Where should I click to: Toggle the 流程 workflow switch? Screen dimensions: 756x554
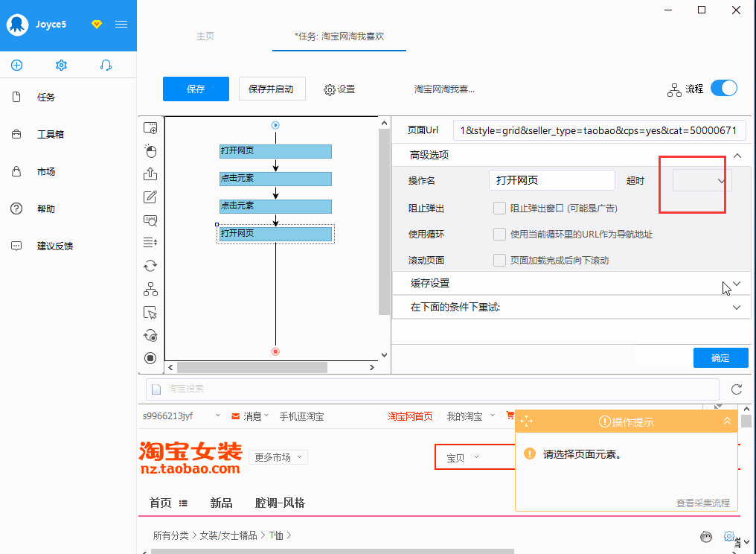724,89
